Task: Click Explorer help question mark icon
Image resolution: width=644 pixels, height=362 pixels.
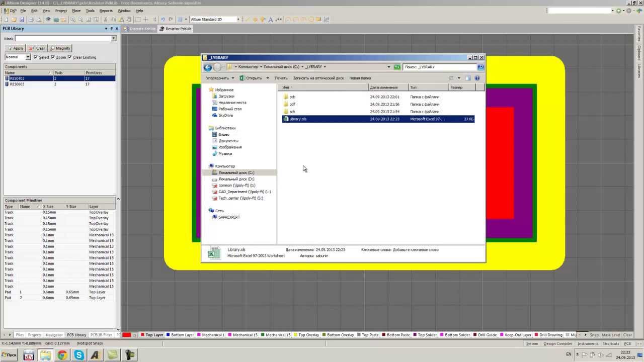Action: tap(477, 78)
